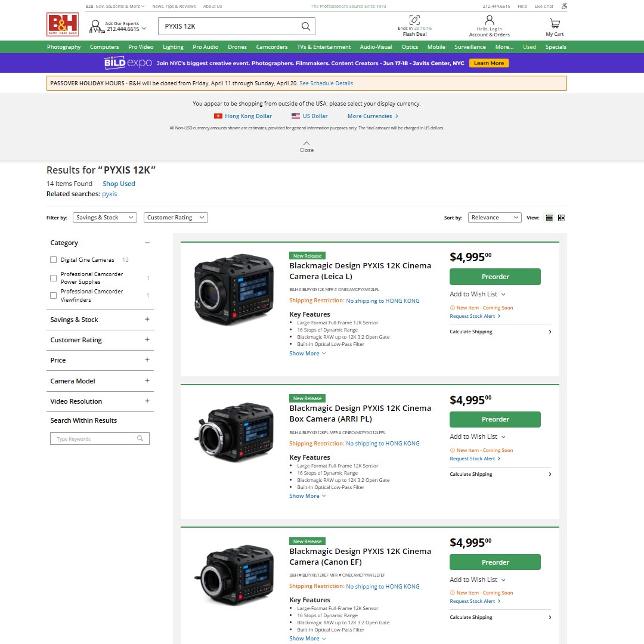The image size is (644, 644).
Task: Click the accessibility icon in top bar
Action: 564,7
